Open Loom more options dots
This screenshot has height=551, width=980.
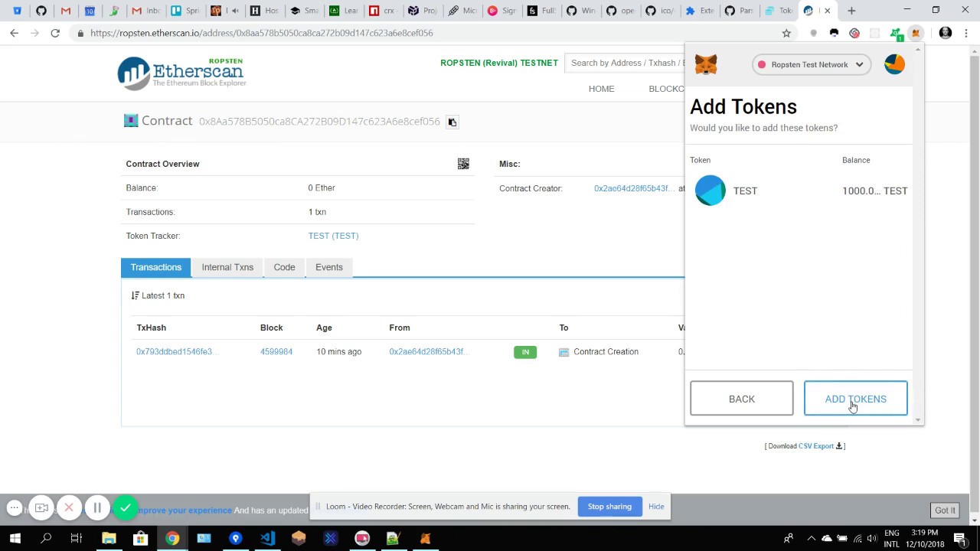click(x=15, y=507)
